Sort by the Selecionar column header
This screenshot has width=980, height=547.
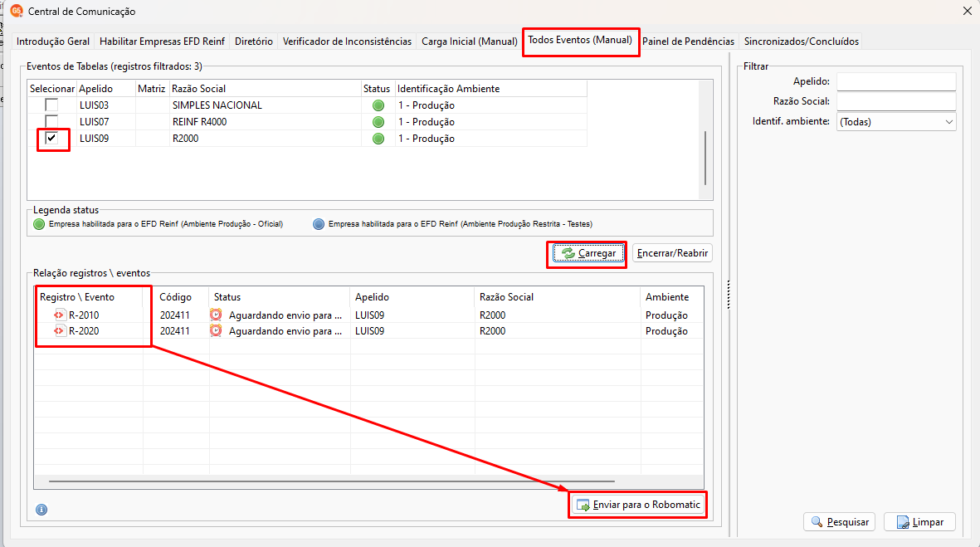(x=52, y=89)
